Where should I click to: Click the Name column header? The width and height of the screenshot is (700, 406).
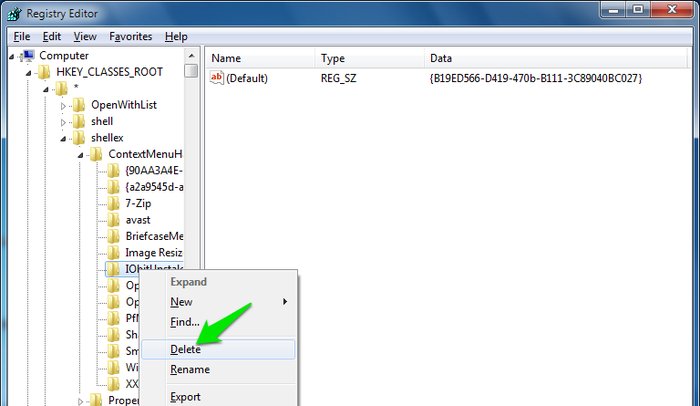[261, 59]
